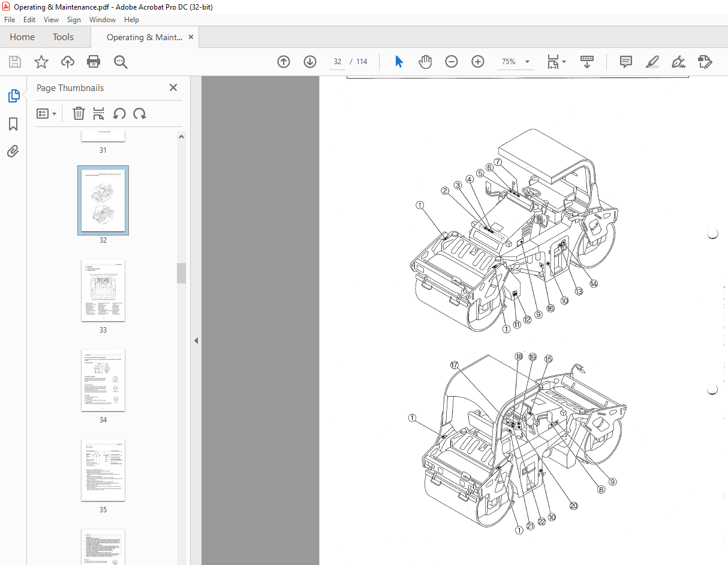Rotate page counterclockwise
This screenshot has height=565, width=728.
[x=119, y=114]
